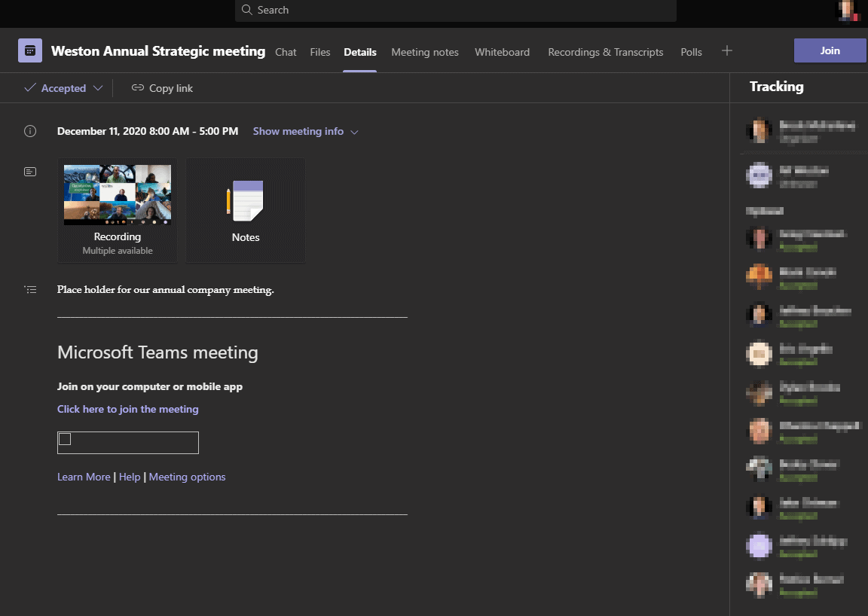Open the Recording thumbnail

[x=118, y=195]
